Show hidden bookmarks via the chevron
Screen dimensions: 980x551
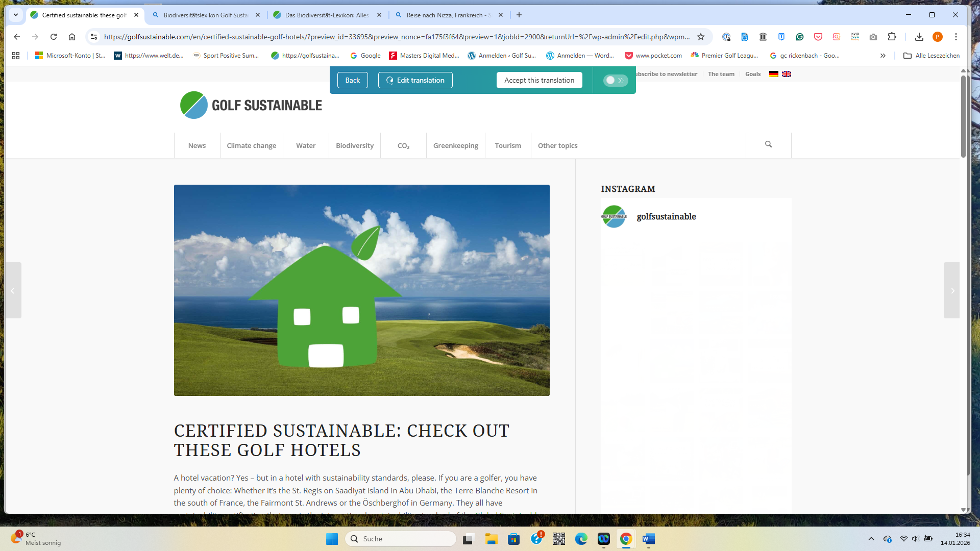tap(883, 56)
